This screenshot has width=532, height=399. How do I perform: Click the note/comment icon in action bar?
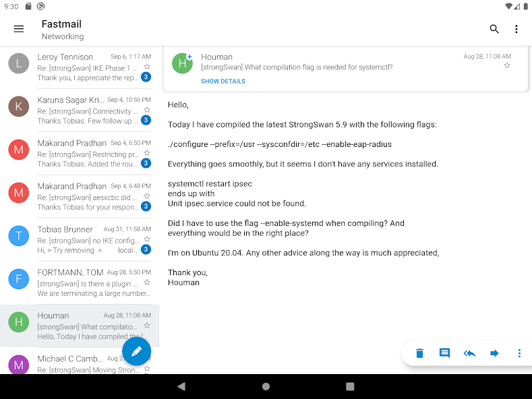pos(444,353)
